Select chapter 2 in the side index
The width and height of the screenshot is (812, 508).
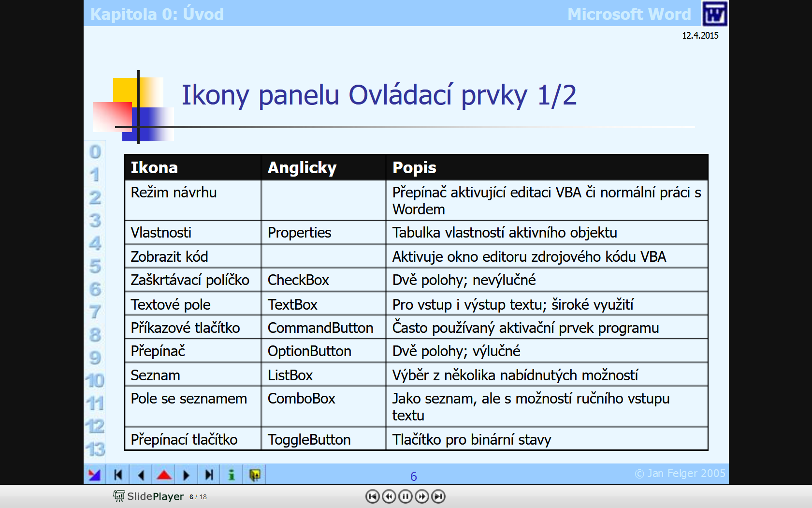[95, 197]
